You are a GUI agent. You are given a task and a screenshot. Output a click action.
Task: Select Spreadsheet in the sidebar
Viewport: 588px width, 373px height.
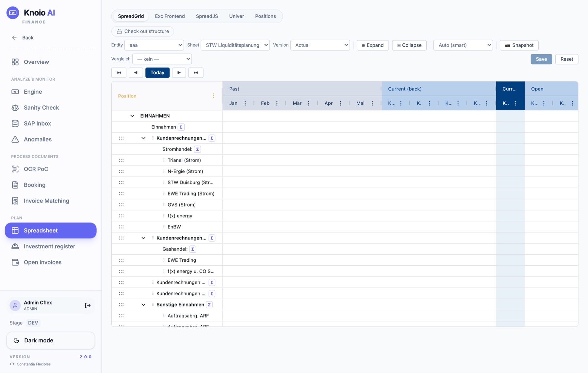click(51, 230)
